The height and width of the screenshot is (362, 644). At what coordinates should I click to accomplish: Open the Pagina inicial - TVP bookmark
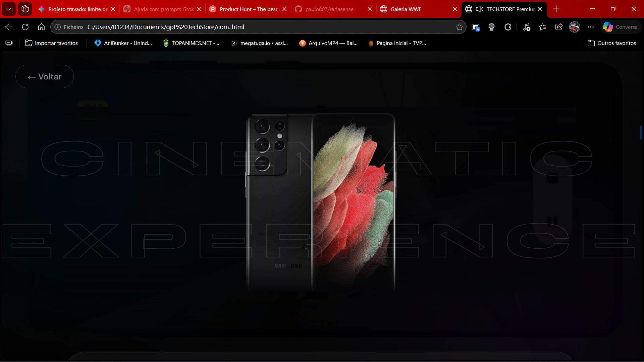[397, 43]
